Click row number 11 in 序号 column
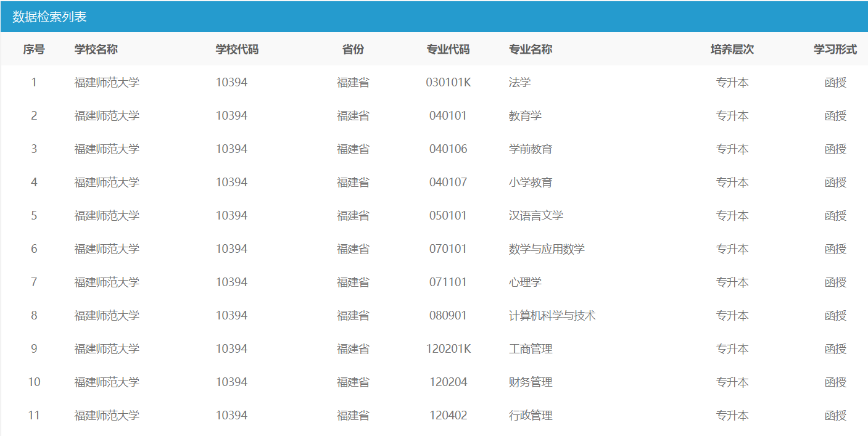The image size is (868, 436). click(34, 416)
